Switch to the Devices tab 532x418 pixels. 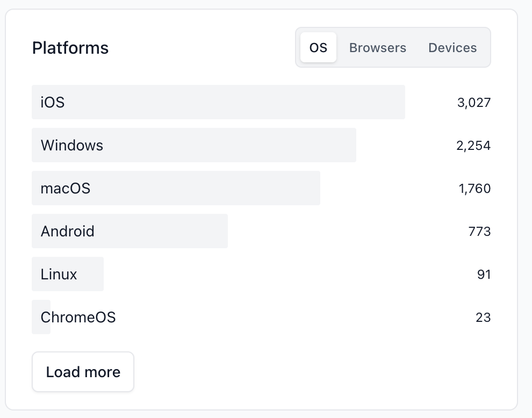(452, 48)
